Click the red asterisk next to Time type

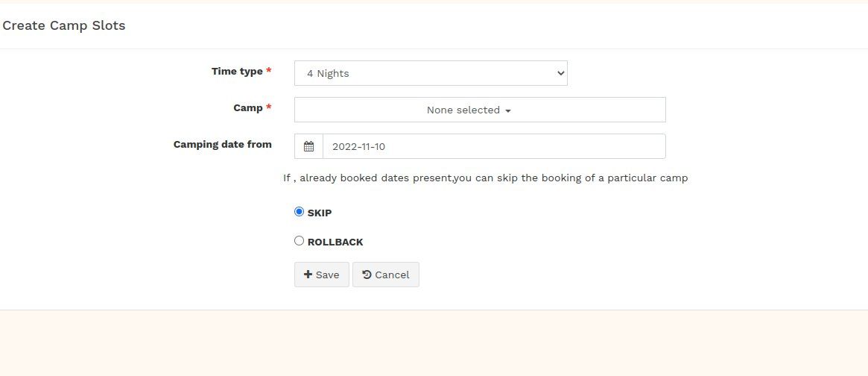tap(269, 71)
